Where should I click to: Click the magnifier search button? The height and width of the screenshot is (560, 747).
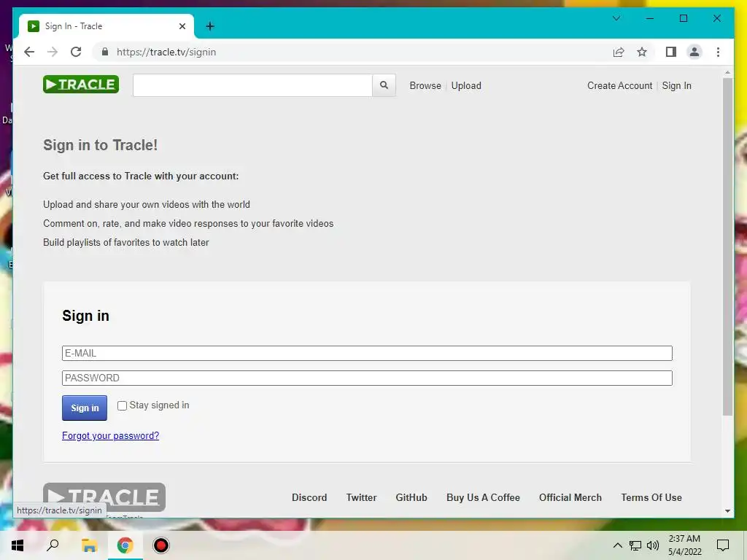384,85
